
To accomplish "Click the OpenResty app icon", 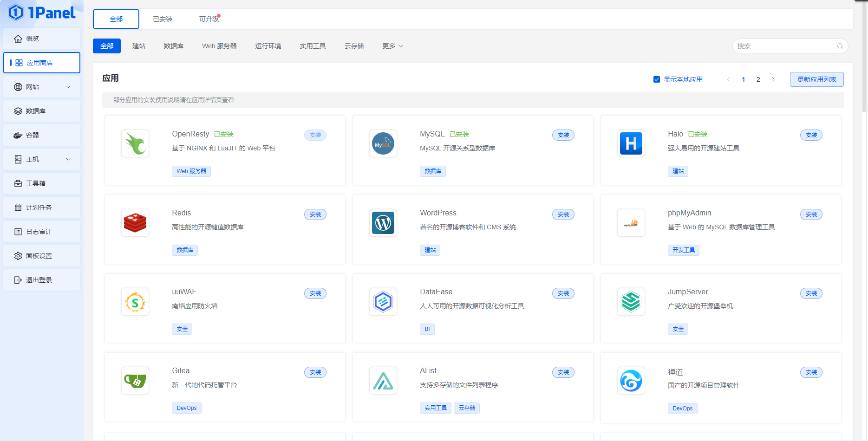I will 135,143.
